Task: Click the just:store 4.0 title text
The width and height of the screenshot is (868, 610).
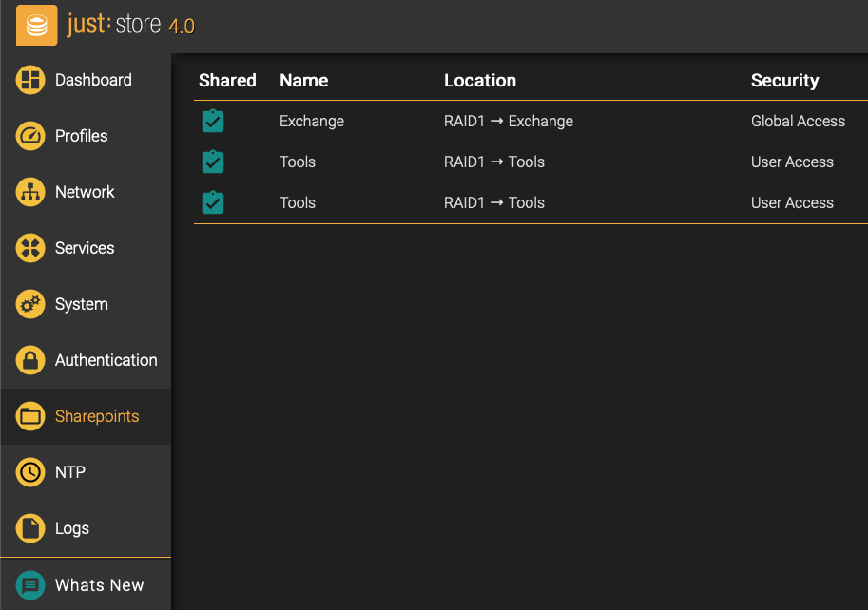Action: tap(130, 25)
